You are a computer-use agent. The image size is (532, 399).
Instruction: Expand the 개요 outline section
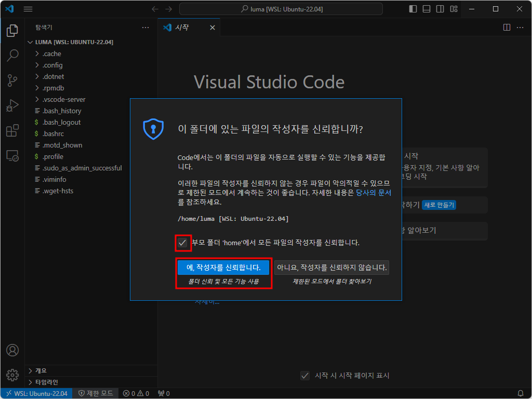91,370
